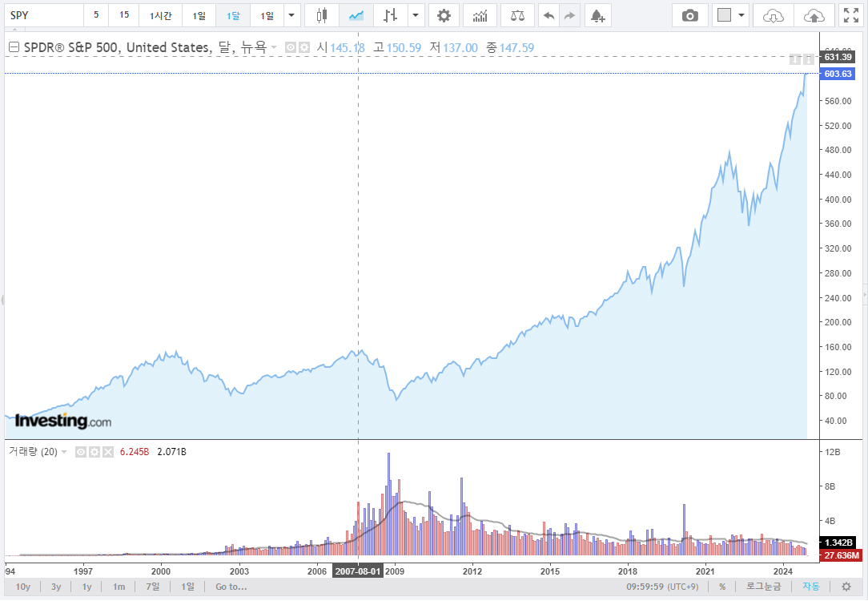Image resolution: width=868 pixels, height=601 pixels.
Task: Expand the 거래량 (20) indicator dropdown arrow
Action: click(x=64, y=452)
